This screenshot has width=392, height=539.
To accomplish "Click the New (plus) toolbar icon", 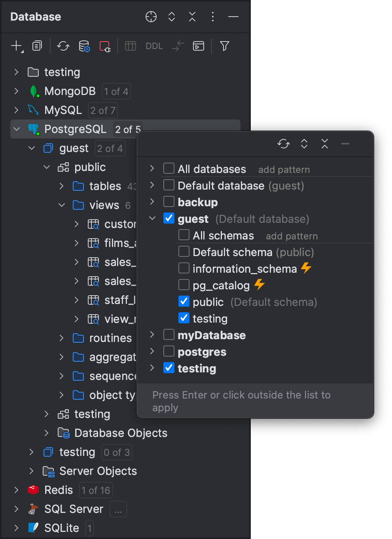I will click(x=17, y=46).
